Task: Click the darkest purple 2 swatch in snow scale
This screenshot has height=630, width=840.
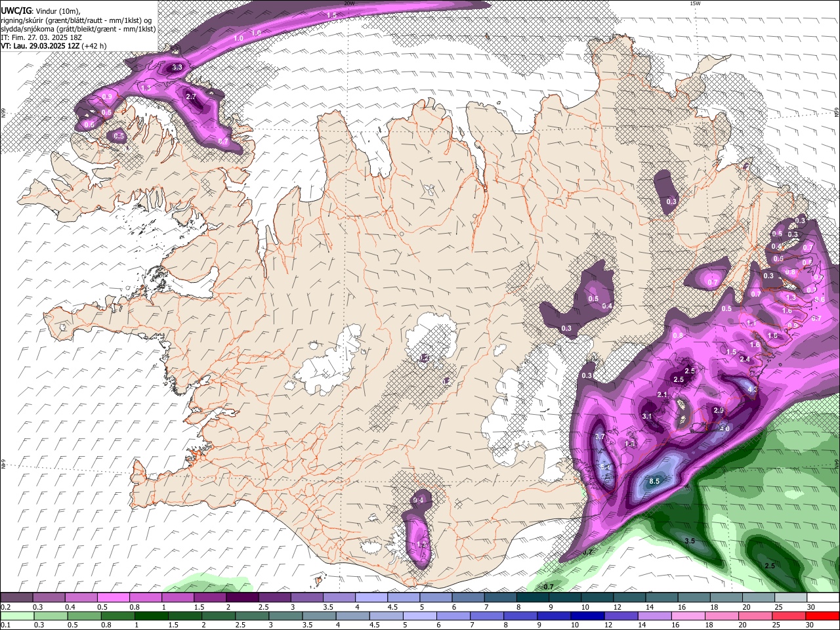Action: [x=242, y=598]
